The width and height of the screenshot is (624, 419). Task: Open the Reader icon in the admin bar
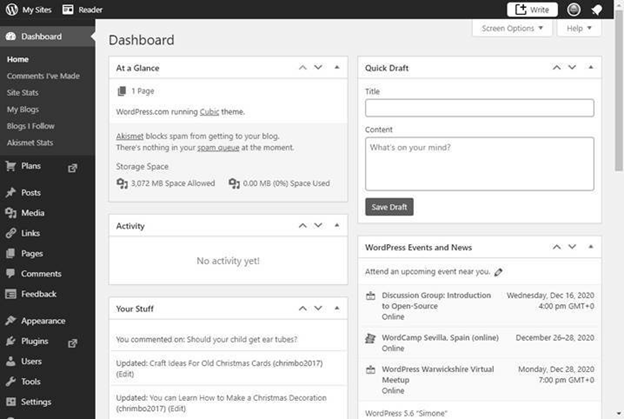click(68, 10)
